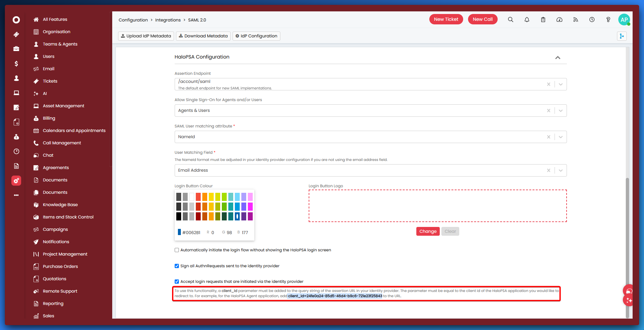Open the notifications bell icon
The image size is (644, 330).
(527, 20)
